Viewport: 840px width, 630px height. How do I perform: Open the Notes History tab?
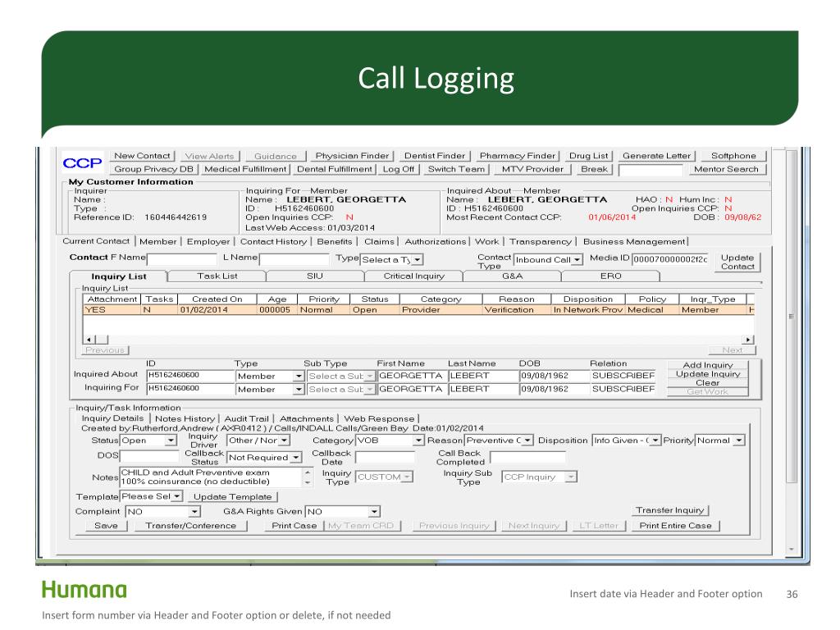185,418
